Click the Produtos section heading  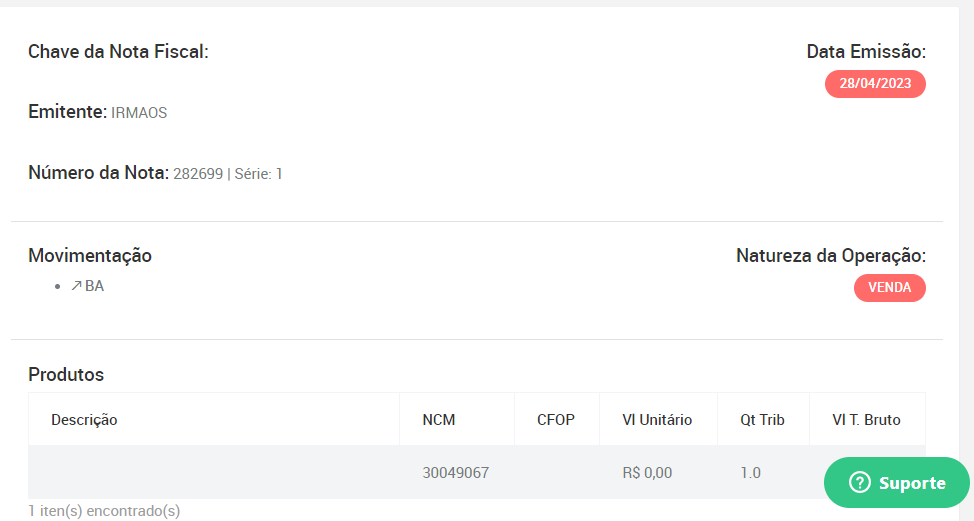pos(66,374)
